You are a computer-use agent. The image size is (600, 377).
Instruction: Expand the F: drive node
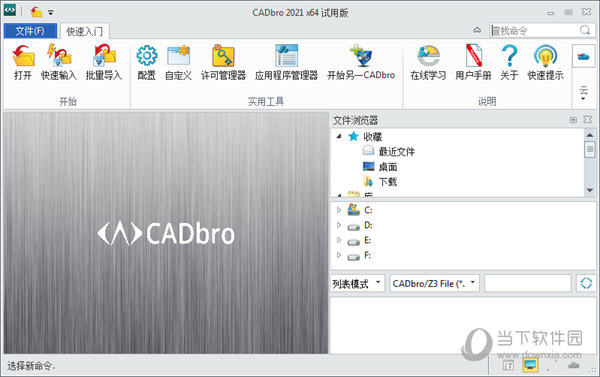click(x=339, y=255)
